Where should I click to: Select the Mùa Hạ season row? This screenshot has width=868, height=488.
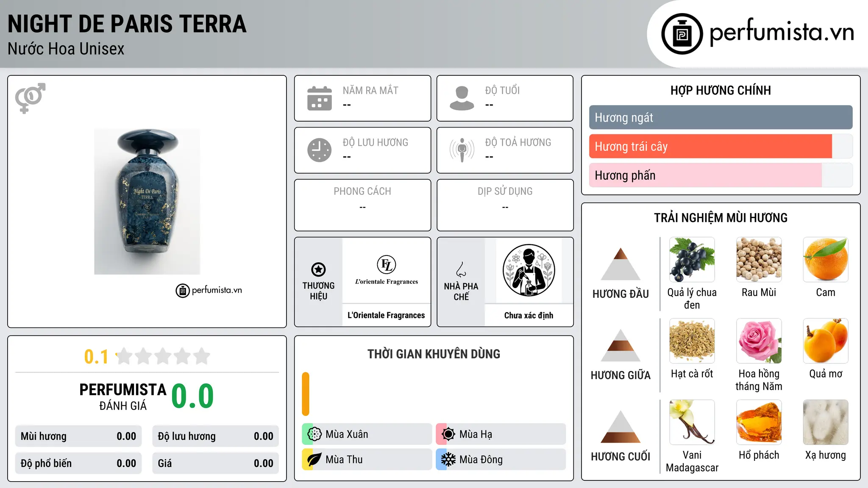click(x=501, y=434)
